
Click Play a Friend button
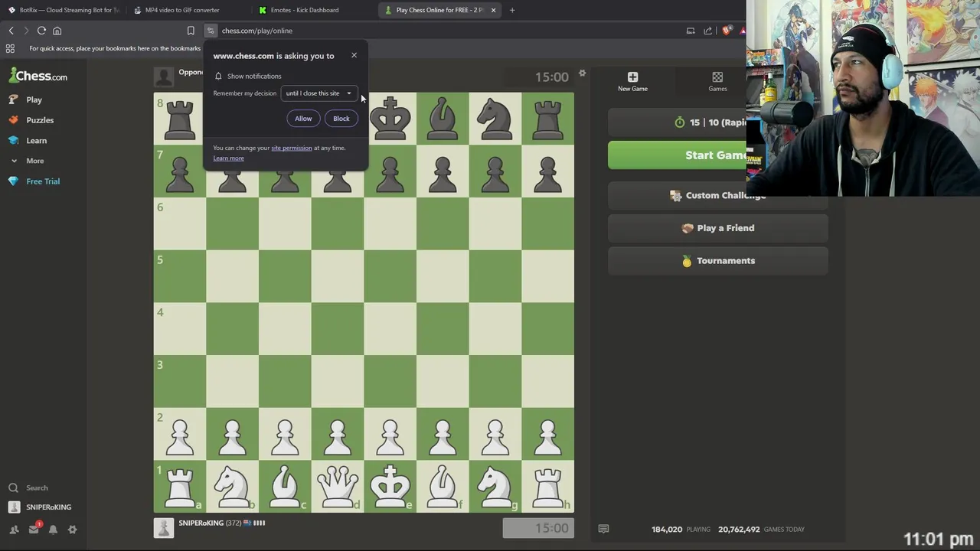pyautogui.click(x=718, y=228)
